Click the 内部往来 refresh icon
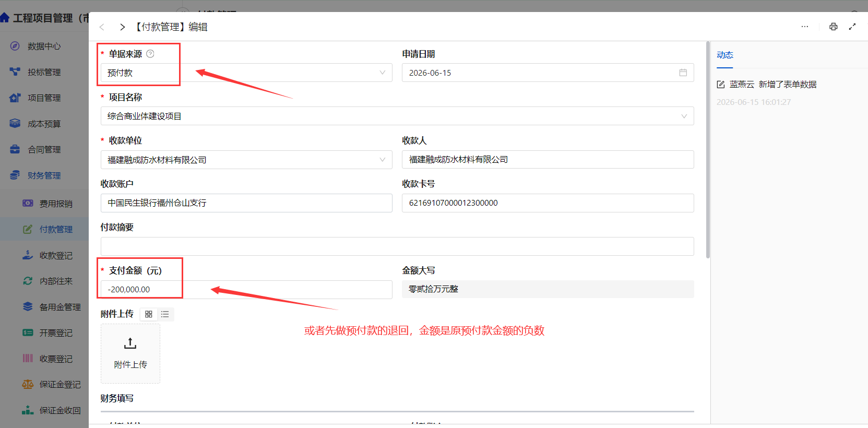Image resolution: width=868 pixels, height=428 pixels. tap(28, 281)
